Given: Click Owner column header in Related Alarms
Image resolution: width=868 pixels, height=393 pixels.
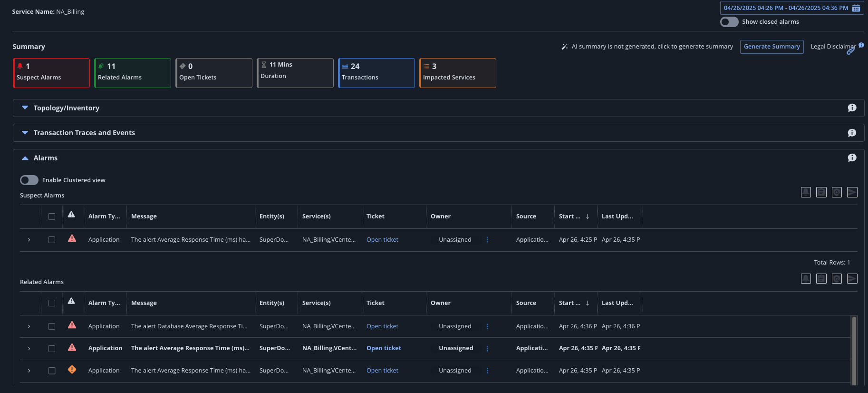Looking at the screenshot, I should coord(441,303).
